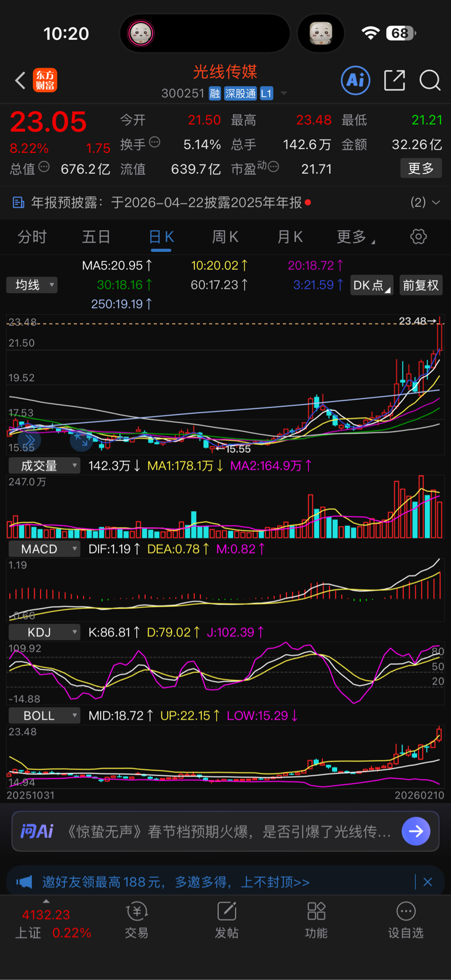The width and height of the screenshot is (451, 980).
Task: Tap the L1 level badge
Action: click(267, 93)
